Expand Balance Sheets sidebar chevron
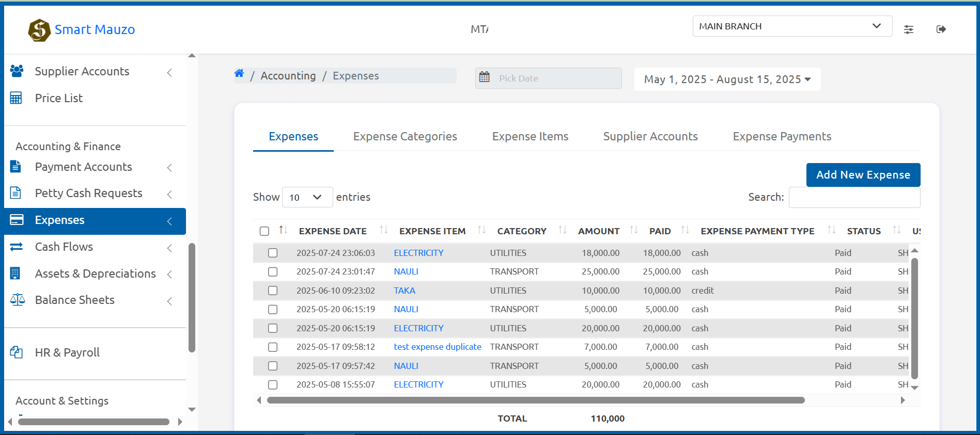The height and width of the screenshot is (435, 980). pyautogui.click(x=169, y=301)
